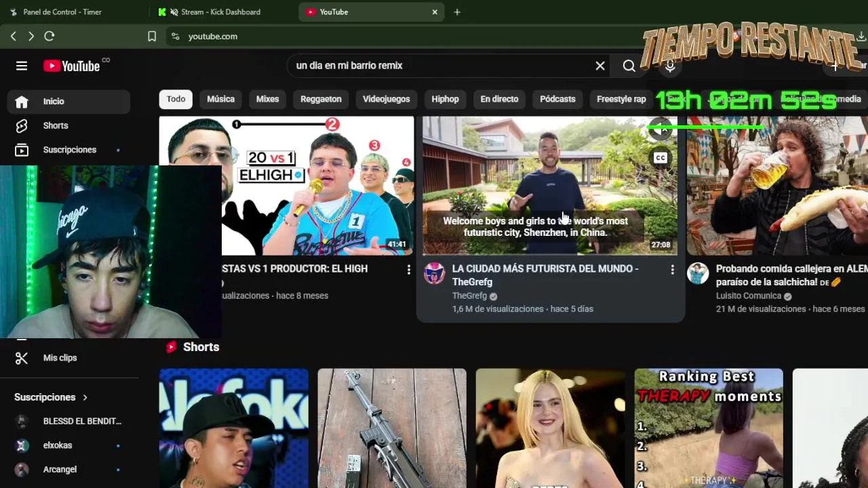The image size is (868, 488).
Task: Run search with magnifying glass button
Action: coord(629,66)
